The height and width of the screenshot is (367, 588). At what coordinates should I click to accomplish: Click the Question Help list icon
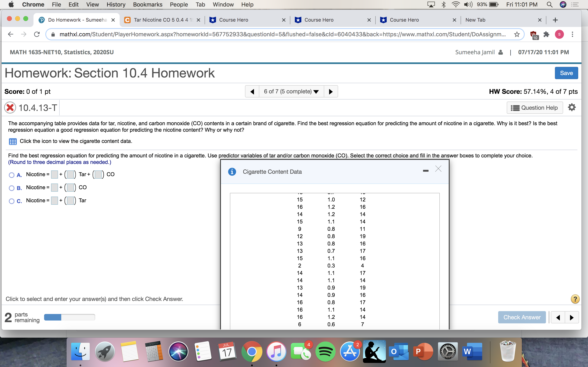(515, 107)
